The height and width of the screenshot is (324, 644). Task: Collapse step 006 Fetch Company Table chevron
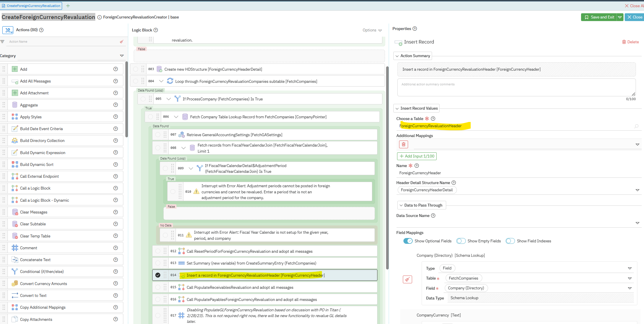176,117
